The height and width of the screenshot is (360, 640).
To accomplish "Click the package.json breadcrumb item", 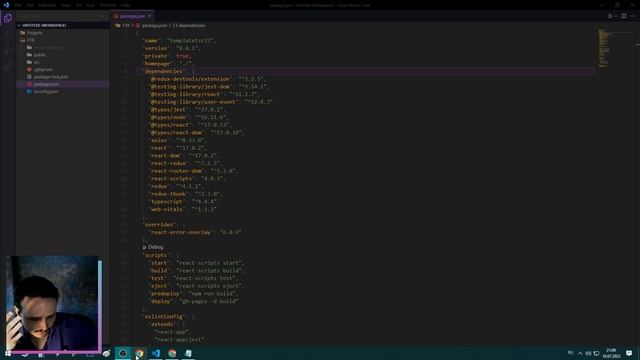I will coord(154,25).
